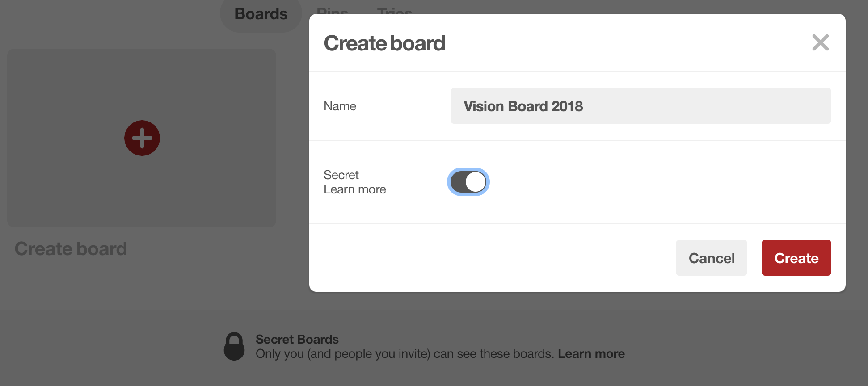Viewport: 868px width, 386px height.
Task: Open the partially hidden Pins tab
Action: pyautogui.click(x=332, y=10)
